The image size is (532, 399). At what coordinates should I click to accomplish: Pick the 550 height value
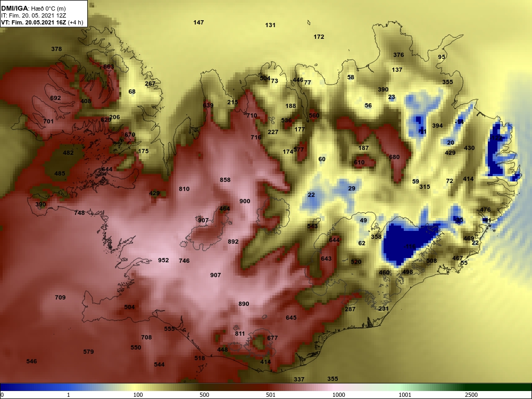pos(135,347)
